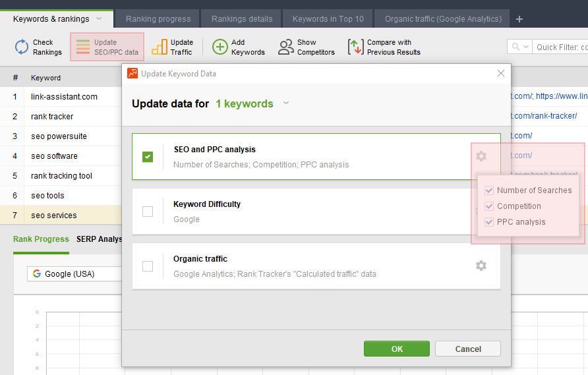The image size is (588, 375).
Task: Click the 'Organic traffic' option title
Action: click(x=200, y=259)
